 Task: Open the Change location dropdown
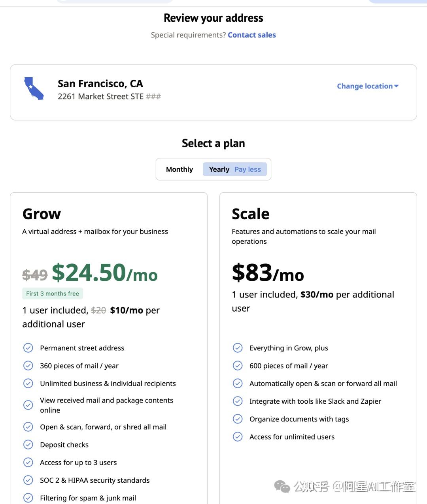[365, 86]
